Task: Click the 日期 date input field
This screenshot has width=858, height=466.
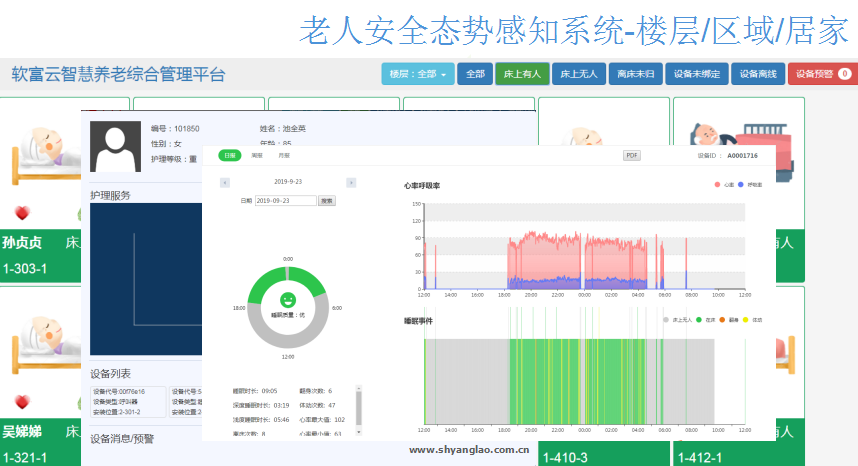Action: 286,201
